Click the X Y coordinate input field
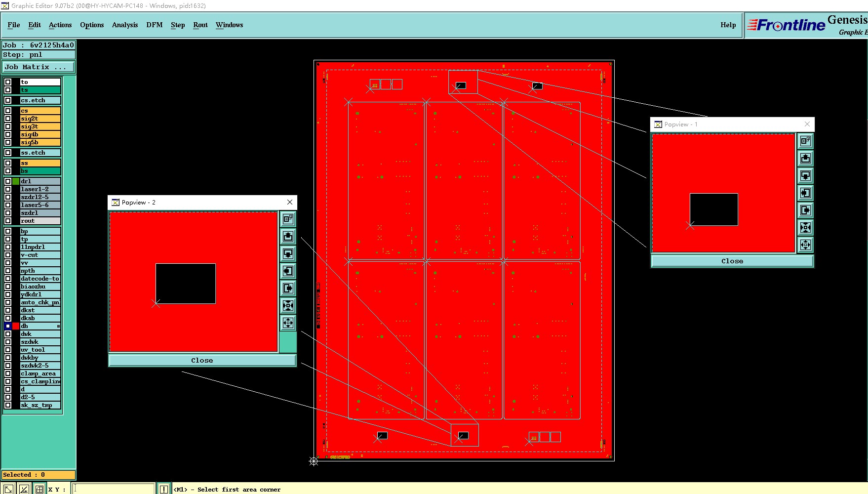The height and width of the screenshot is (494, 868). 114,489
